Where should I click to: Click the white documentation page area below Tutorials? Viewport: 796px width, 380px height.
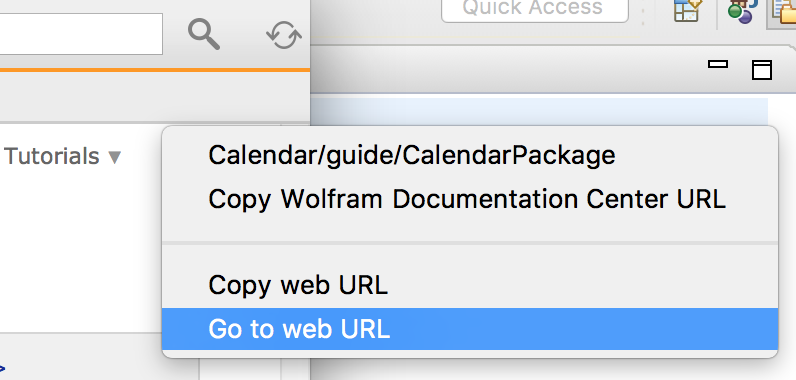[x=81, y=254]
